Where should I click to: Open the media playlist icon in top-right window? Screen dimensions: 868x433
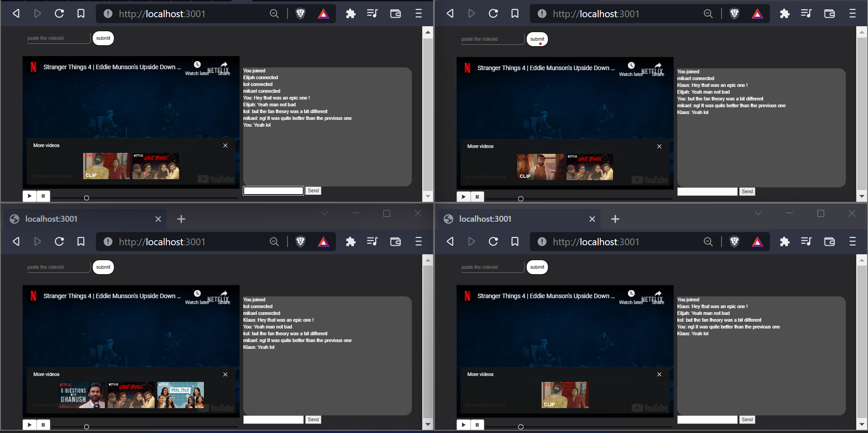pos(806,14)
